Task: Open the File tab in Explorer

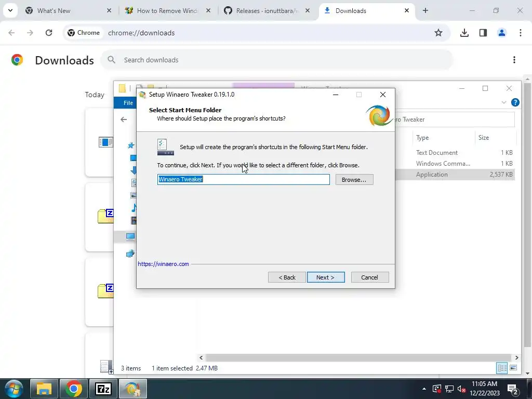Action: 128,103
